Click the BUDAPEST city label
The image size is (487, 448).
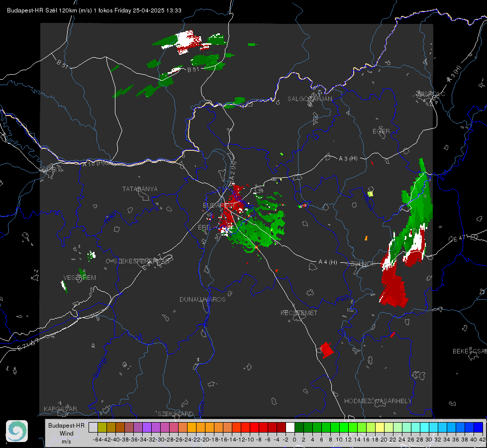(x=218, y=205)
